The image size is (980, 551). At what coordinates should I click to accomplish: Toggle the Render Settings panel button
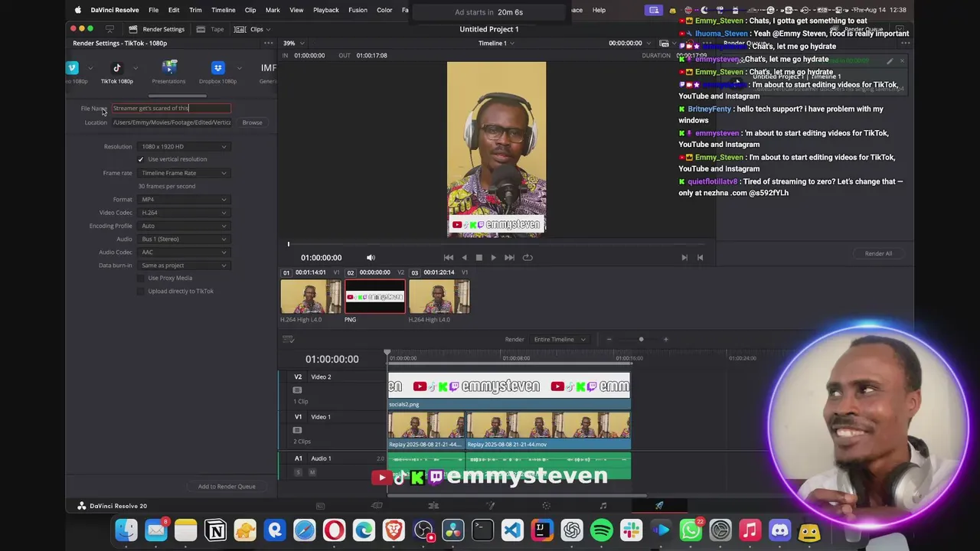coord(156,29)
